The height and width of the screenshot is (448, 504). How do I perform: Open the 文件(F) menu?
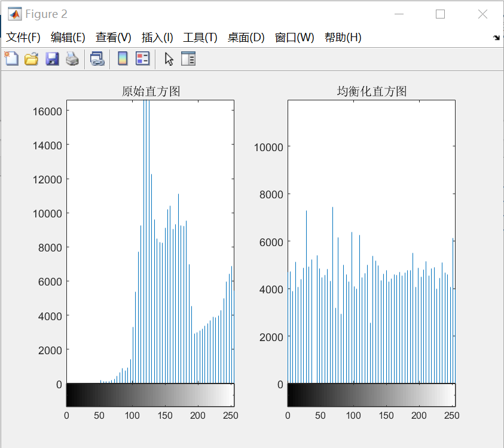[x=23, y=37]
